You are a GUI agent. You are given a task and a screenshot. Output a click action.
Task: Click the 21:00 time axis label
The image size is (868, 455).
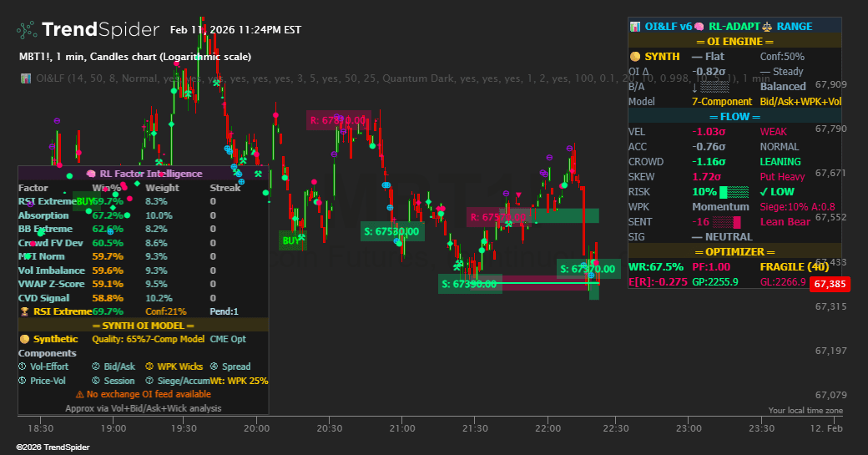(x=402, y=428)
